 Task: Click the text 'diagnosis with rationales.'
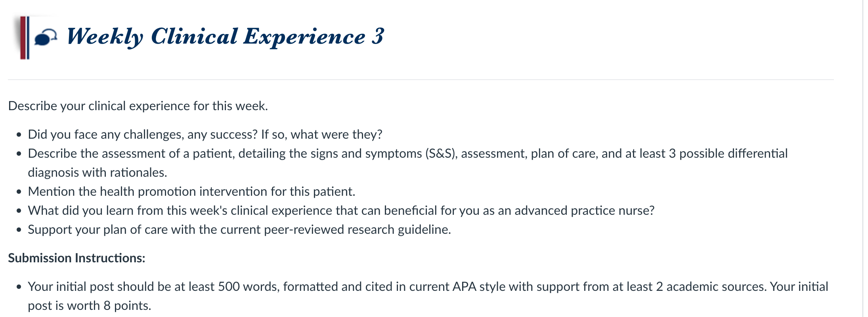pyautogui.click(x=98, y=172)
